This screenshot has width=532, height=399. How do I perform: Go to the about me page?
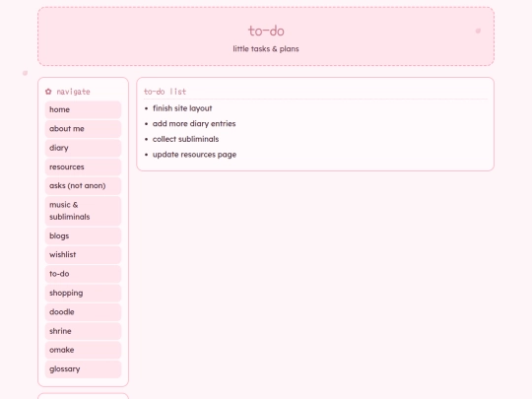83,129
